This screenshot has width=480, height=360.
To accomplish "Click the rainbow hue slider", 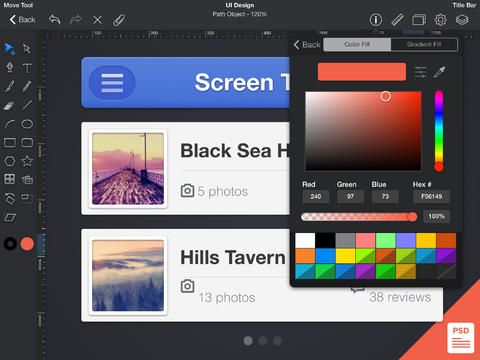I will [x=439, y=130].
